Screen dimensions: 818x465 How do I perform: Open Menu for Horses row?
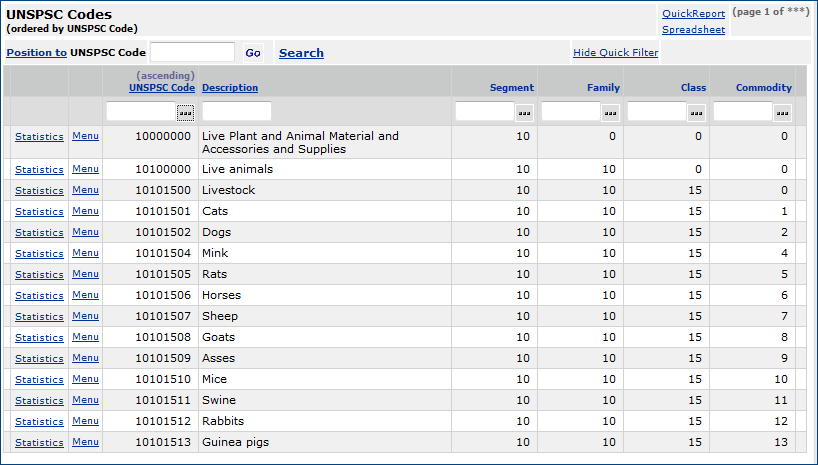(85, 295)
